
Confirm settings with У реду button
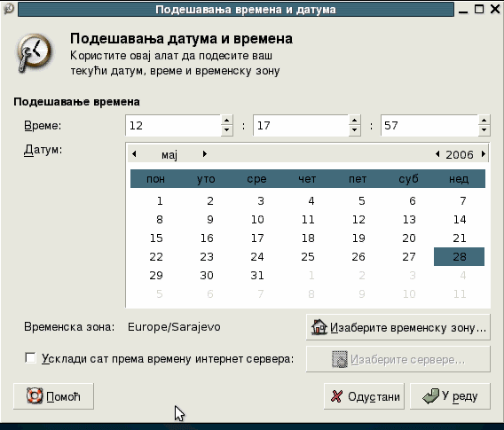(450, 396)
